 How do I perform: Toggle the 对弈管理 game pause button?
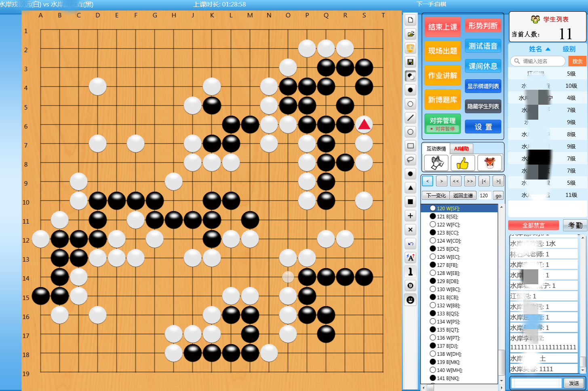click(443, 124)
